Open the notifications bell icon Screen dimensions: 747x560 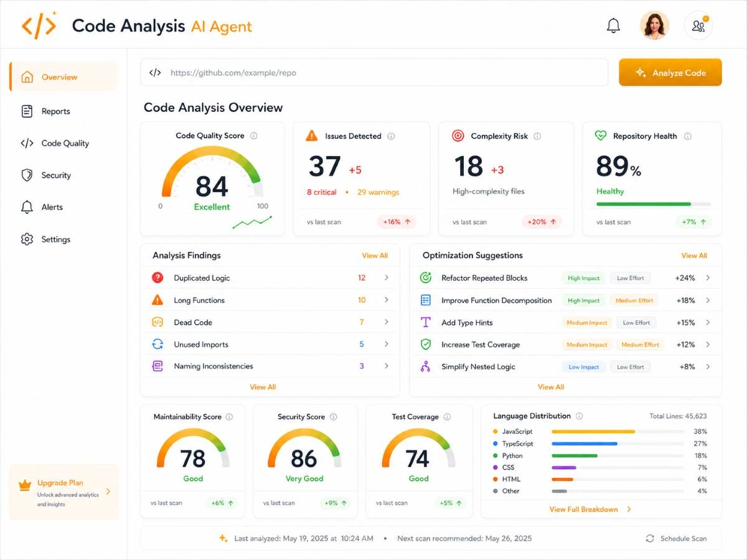click(613, 26)
